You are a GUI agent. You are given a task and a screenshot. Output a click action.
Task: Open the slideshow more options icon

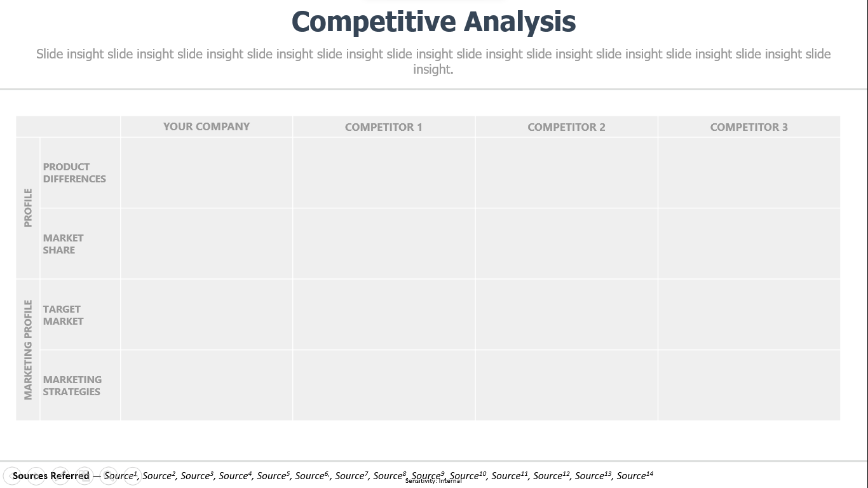pos(133,475)
